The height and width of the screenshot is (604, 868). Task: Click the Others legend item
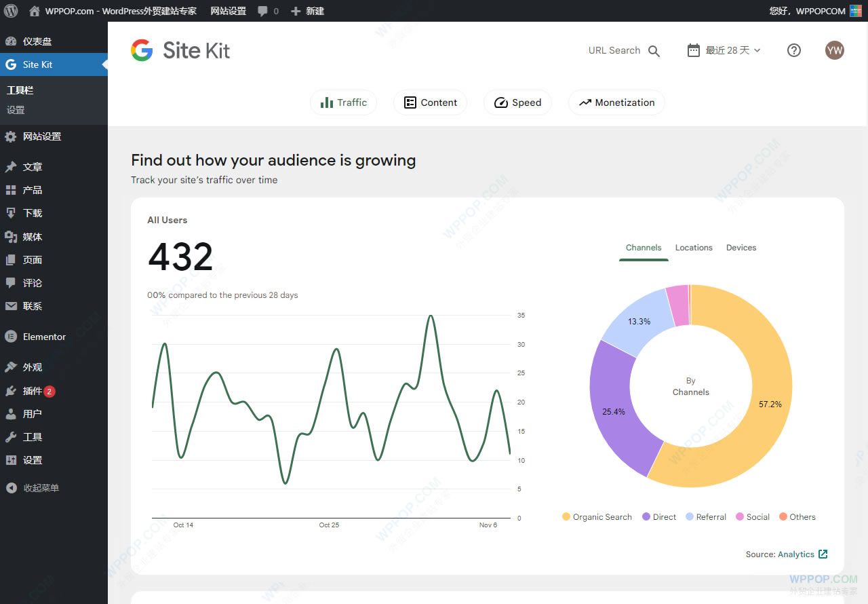pyautogui.click(x=797, y=517)
